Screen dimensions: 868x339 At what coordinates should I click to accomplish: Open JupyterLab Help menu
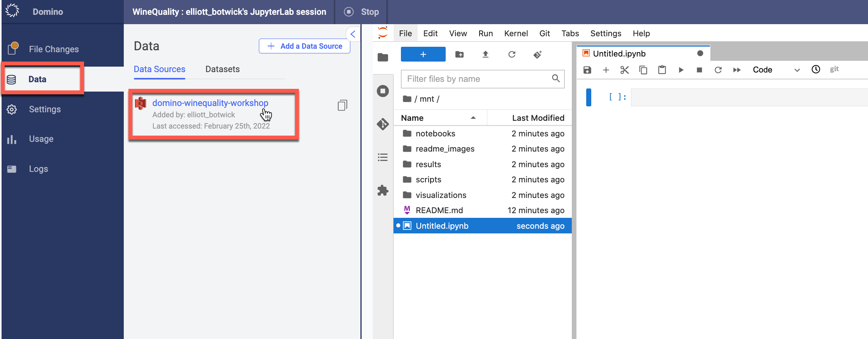point(641,34)
